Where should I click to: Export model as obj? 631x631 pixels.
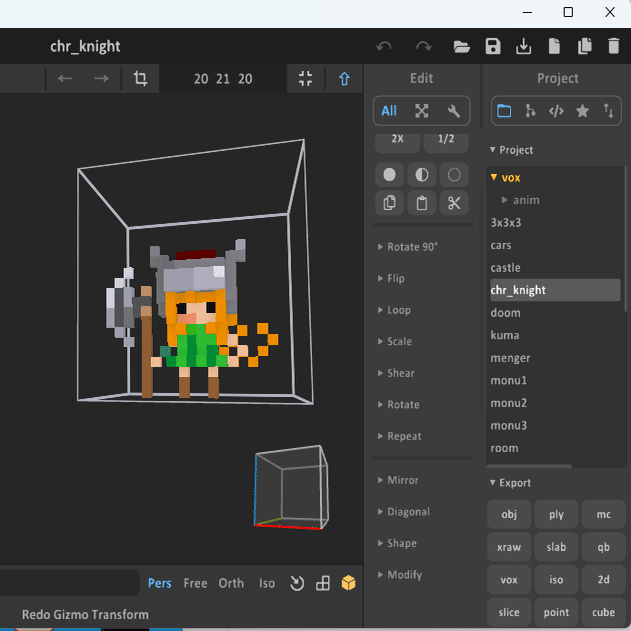[509, 515]
